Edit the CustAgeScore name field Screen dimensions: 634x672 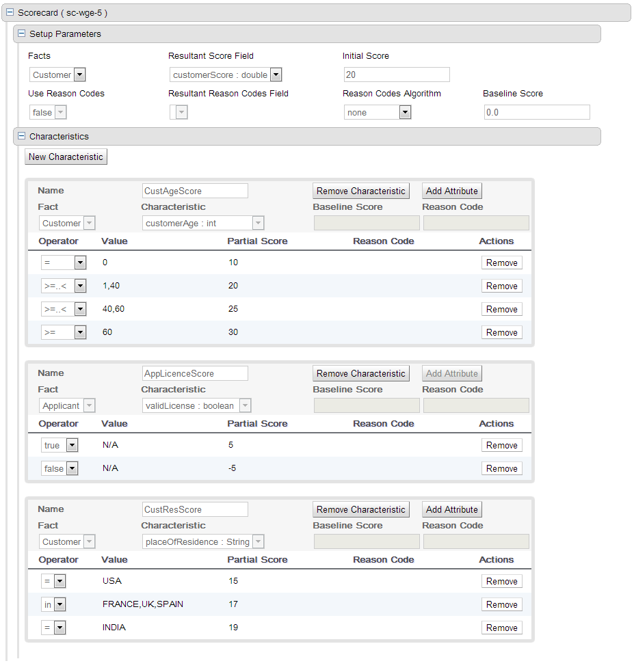(x=195, y=191)
